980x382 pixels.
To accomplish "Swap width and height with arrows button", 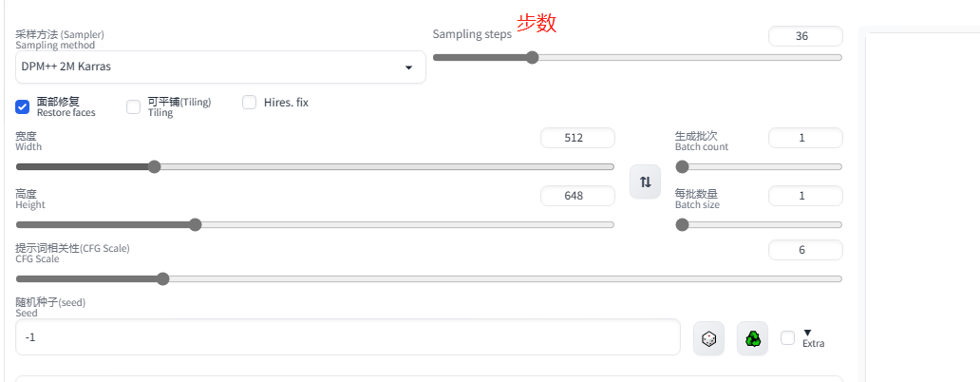I will click(645, 181).
